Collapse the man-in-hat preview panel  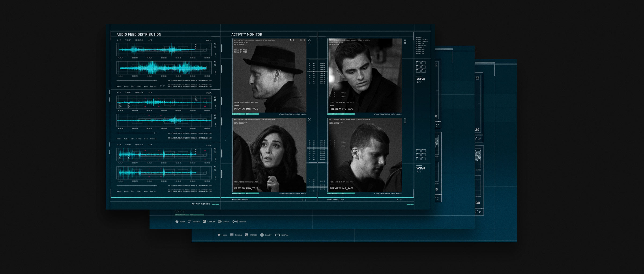pyautogui.click(x=309, y=43)
